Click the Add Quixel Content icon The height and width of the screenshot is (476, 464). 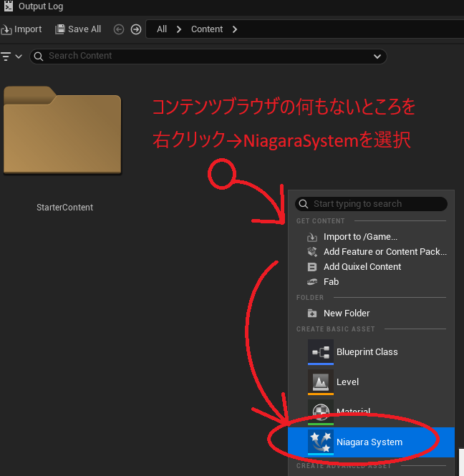coord(312,267)
